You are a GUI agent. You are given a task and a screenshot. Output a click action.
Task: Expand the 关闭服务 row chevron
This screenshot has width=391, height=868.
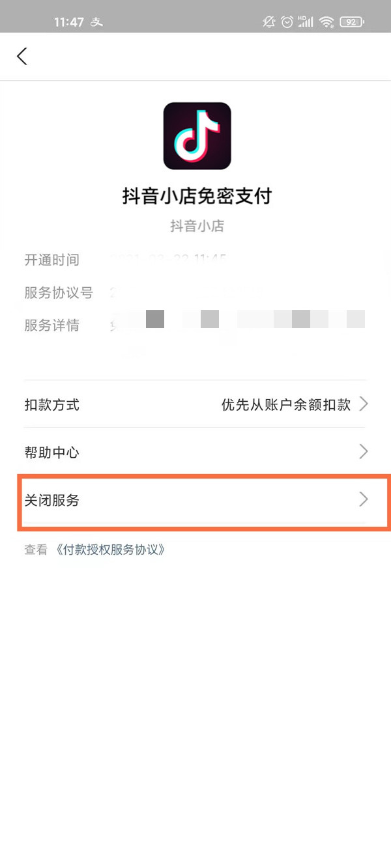(x=364, y=500)
